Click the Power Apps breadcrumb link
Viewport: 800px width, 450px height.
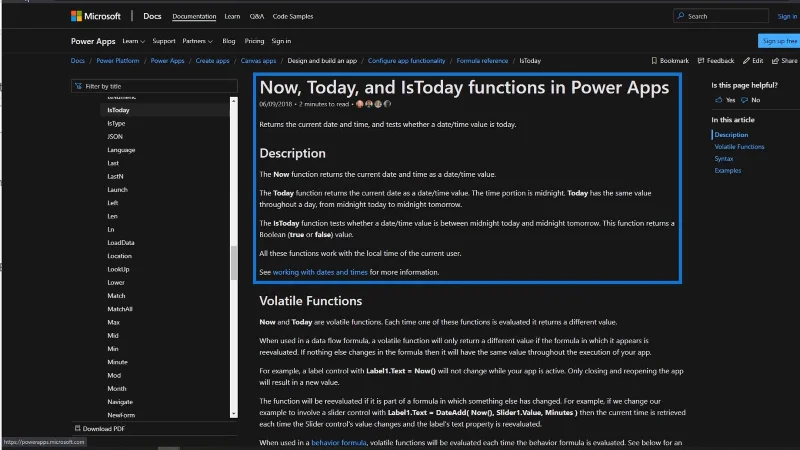point(167,60)
